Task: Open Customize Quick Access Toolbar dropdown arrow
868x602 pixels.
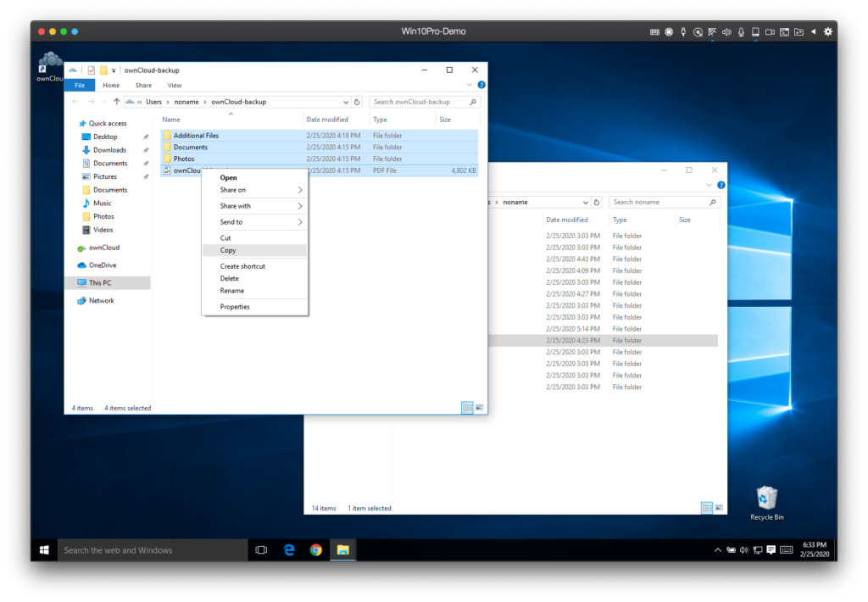Action: click(x=114, y=71)
